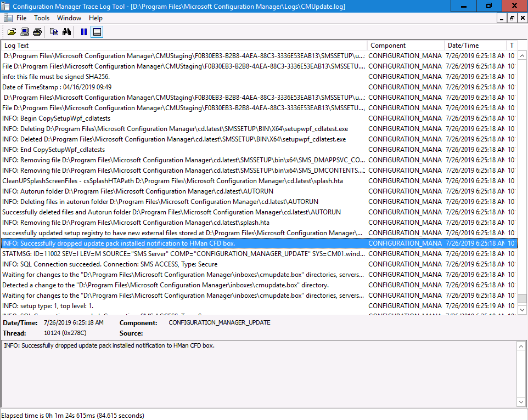Pause log monitoring with pause icon

pos(84,32)
